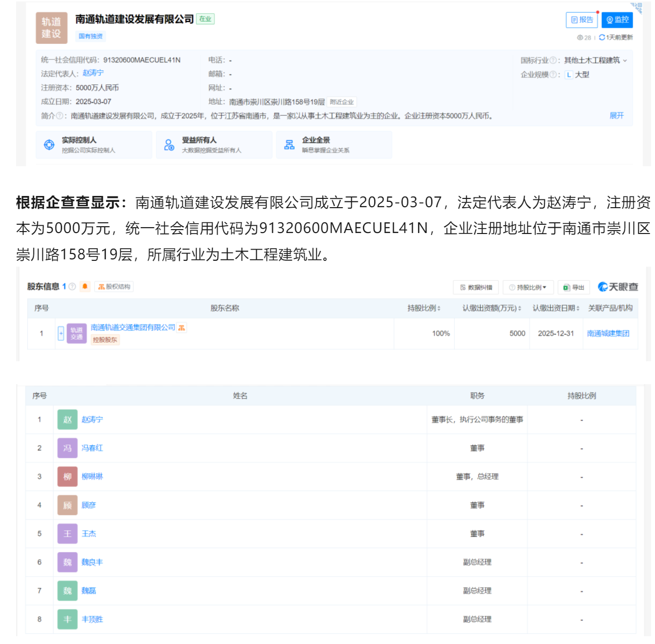The height and width of the screenshot is (644, 655).
Task: Open 冯春红 personnel link
Action: click(92, 448)
